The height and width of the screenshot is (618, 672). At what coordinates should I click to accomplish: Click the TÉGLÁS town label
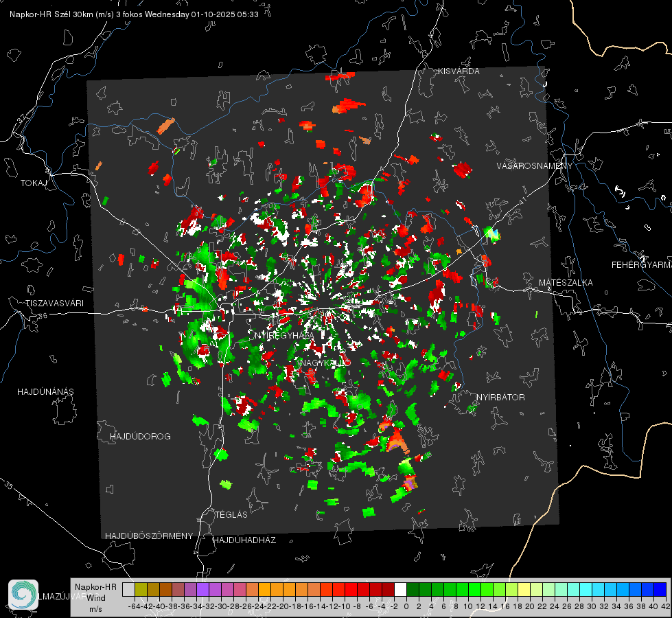pos(231,514)
